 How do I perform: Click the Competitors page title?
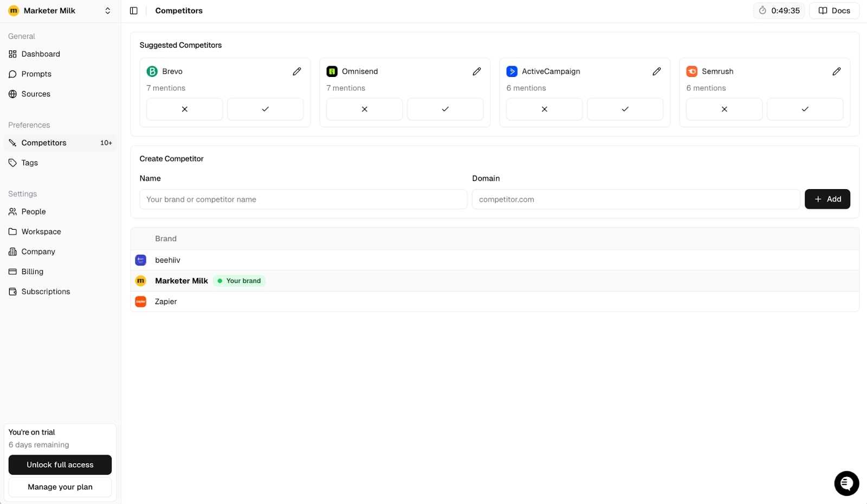[179, 11]
